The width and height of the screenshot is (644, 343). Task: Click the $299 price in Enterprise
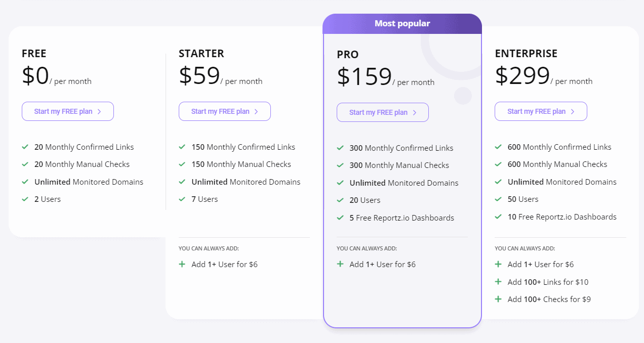point(521,75)
